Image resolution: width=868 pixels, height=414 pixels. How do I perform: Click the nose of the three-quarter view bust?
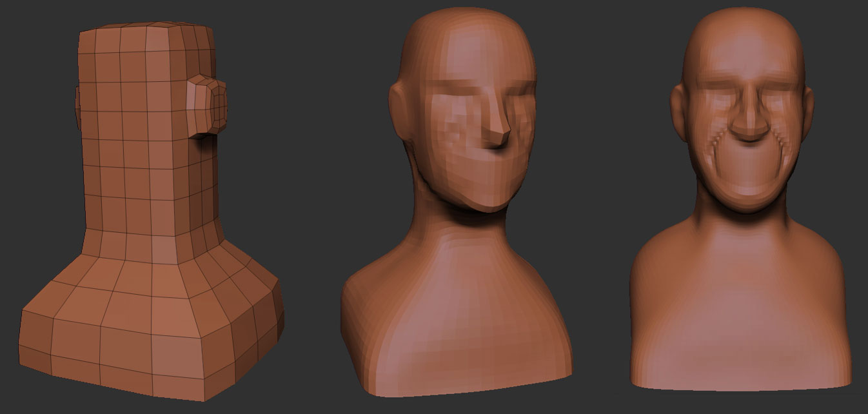click(497, 121)
